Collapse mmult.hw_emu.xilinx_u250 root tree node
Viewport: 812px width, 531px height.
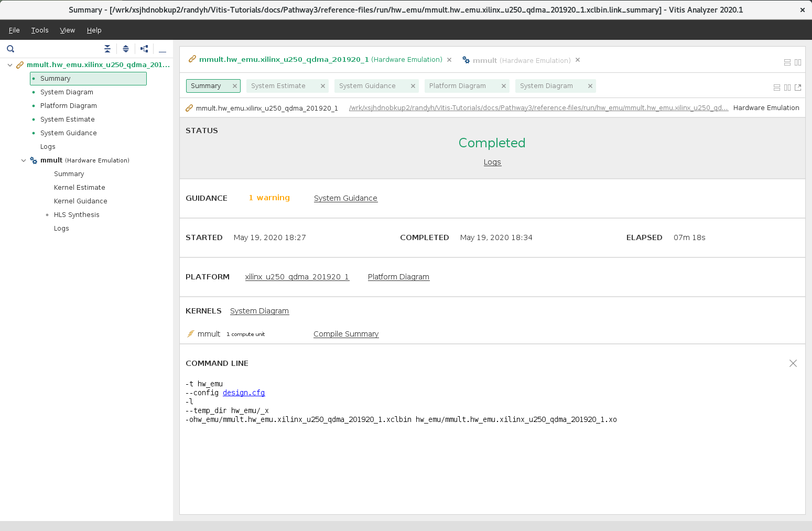(10, 65)
